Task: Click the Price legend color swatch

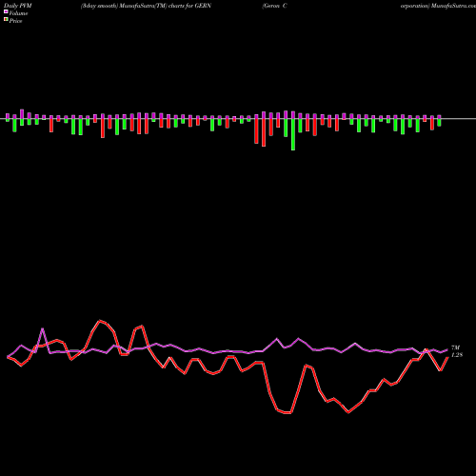Action: coord(6,20)
